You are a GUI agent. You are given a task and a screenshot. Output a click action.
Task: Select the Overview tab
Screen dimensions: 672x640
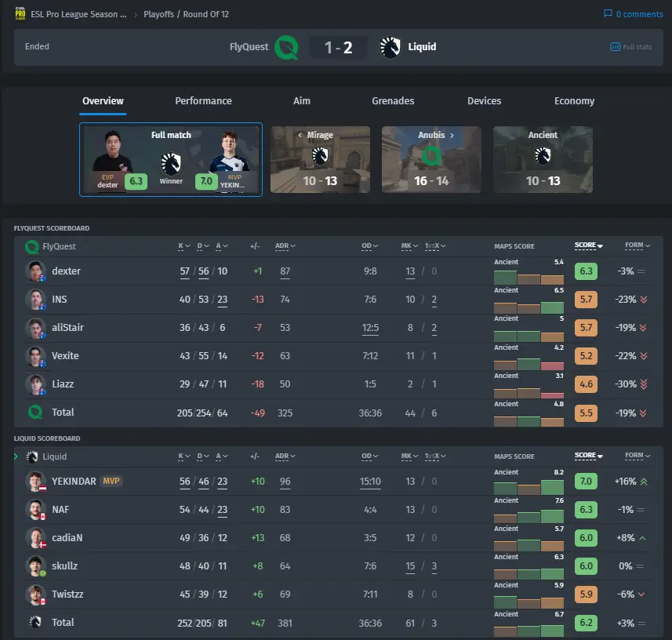point(103,100)
